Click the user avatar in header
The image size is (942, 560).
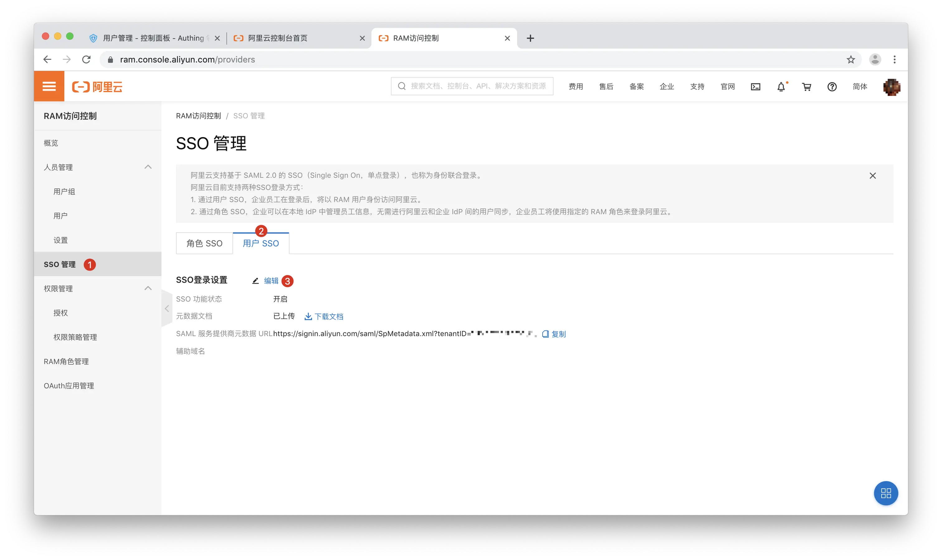(892, 87)
